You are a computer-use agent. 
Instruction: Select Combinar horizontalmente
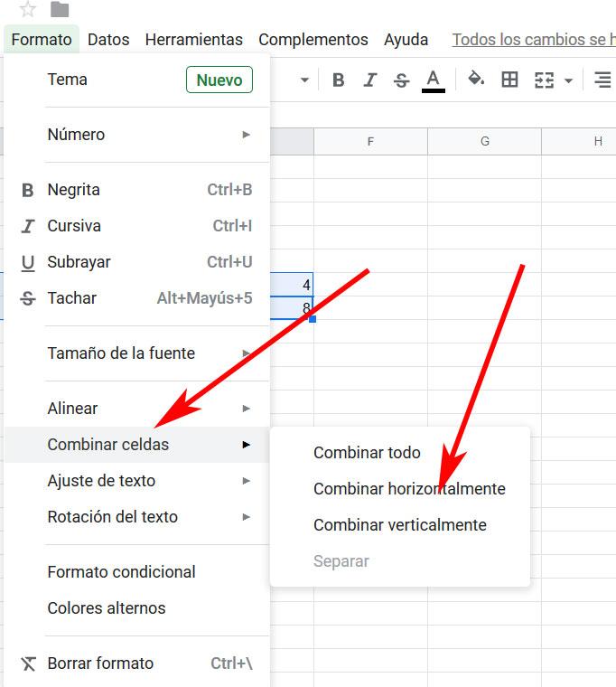(400, 489)
